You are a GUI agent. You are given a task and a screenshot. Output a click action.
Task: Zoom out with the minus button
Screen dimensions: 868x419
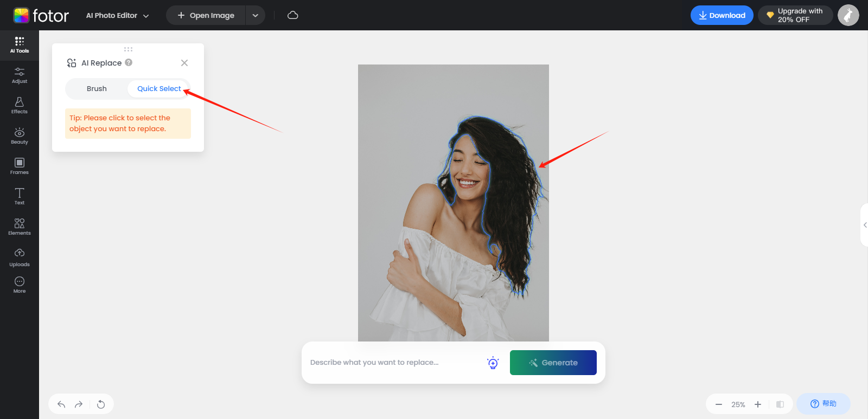click(x=719, y=404)
